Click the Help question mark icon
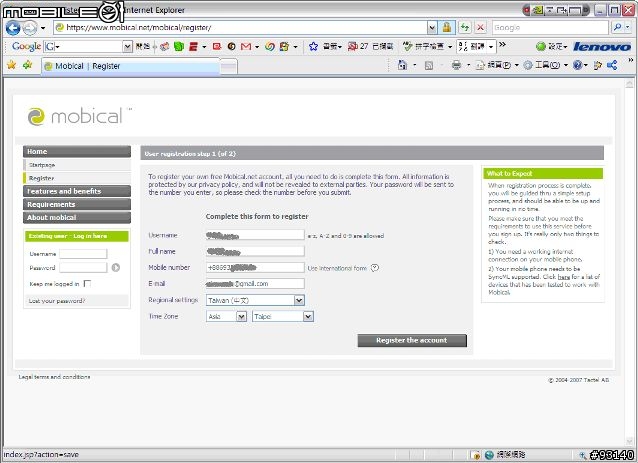Viewport: 638px width, 463px height. point(577,65)
